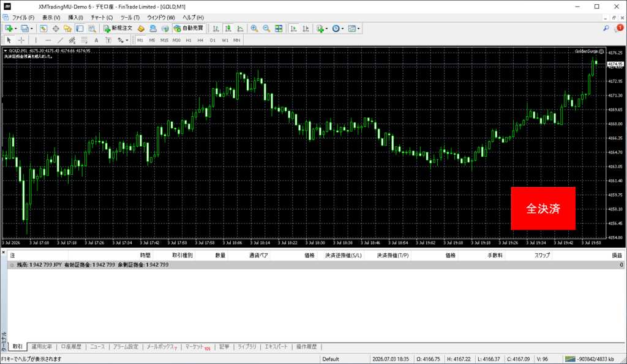This screenshot has height=364, width=627.
Task: Select the Fibonacci Retracement tool
Action: (x=84, y=40)
